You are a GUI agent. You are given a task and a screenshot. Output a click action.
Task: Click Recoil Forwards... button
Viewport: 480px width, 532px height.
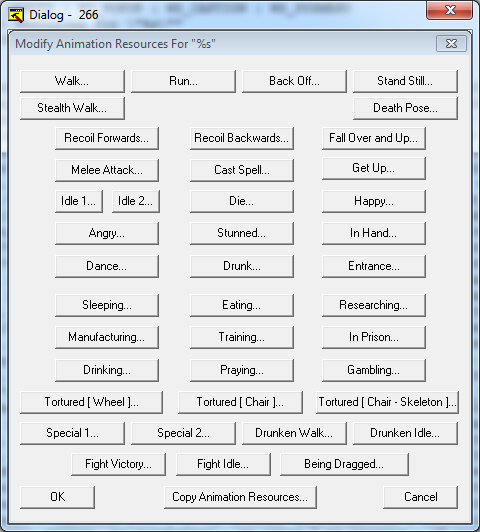coord(107,138)
